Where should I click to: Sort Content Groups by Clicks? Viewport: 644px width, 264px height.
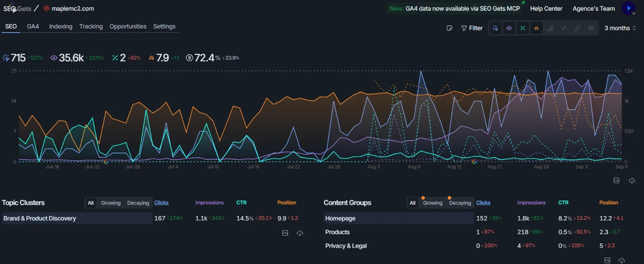coord(483,203)
